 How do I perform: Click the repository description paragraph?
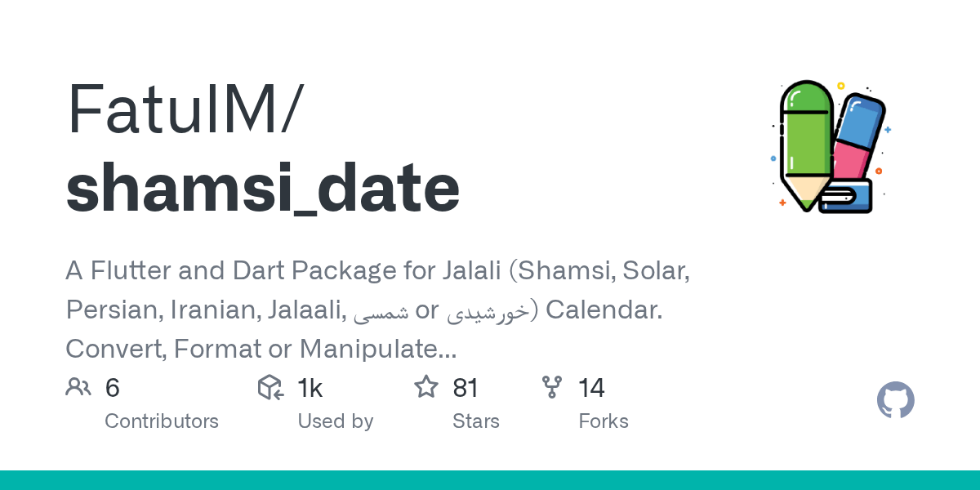point(376,311)
